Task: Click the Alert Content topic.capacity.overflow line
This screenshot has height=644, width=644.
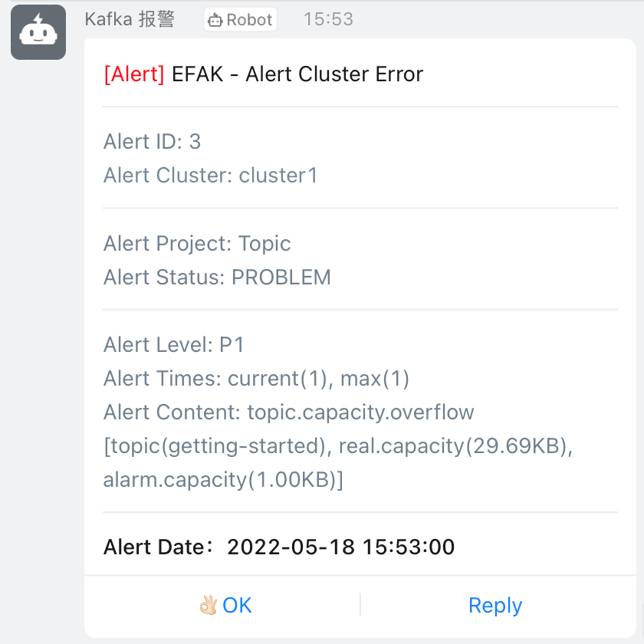Action: [x=289, y=412]
